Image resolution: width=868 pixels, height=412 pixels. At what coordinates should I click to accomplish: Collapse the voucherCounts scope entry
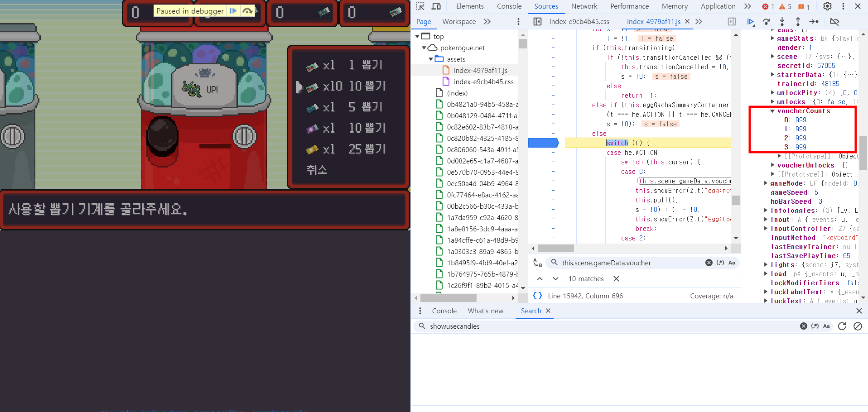pyautogui.click(x=772, y=111)
